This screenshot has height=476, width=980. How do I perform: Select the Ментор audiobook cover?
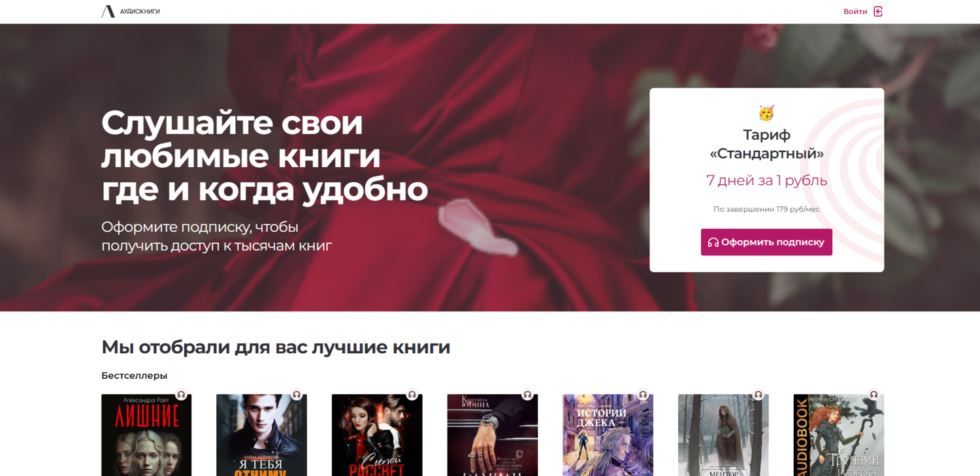point(723,435)
